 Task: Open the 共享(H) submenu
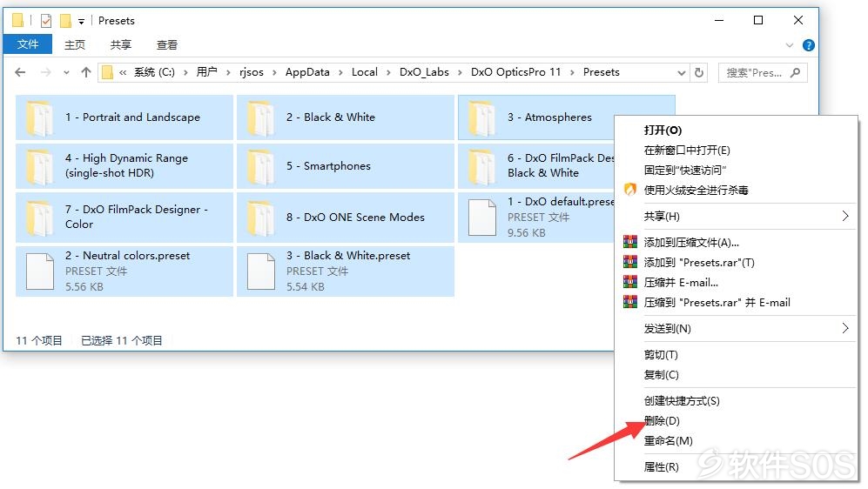(x=737, y=217)
